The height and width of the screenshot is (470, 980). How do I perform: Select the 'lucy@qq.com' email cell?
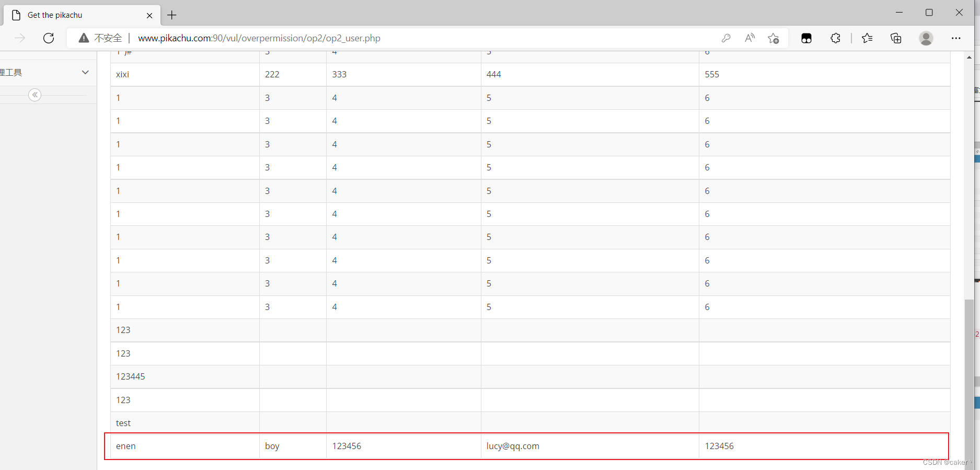pos(590,446)
